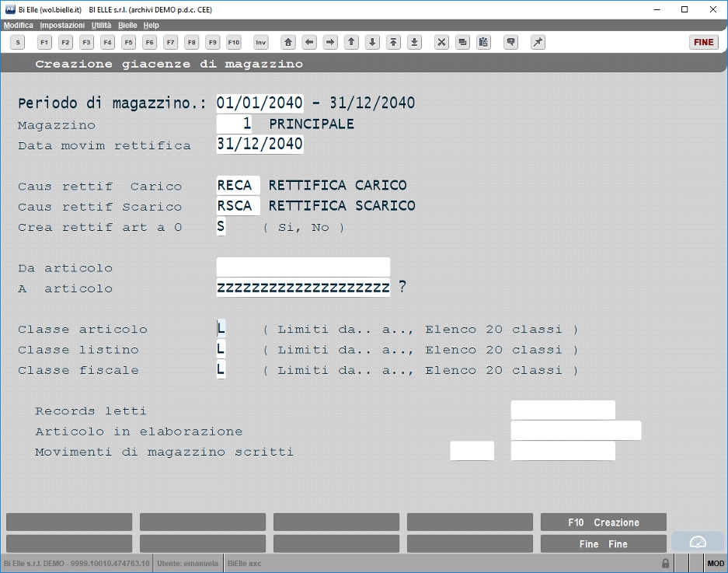Click the S toolbar key button
Screen dimensions: 728x573
click(x=18, y=42)
